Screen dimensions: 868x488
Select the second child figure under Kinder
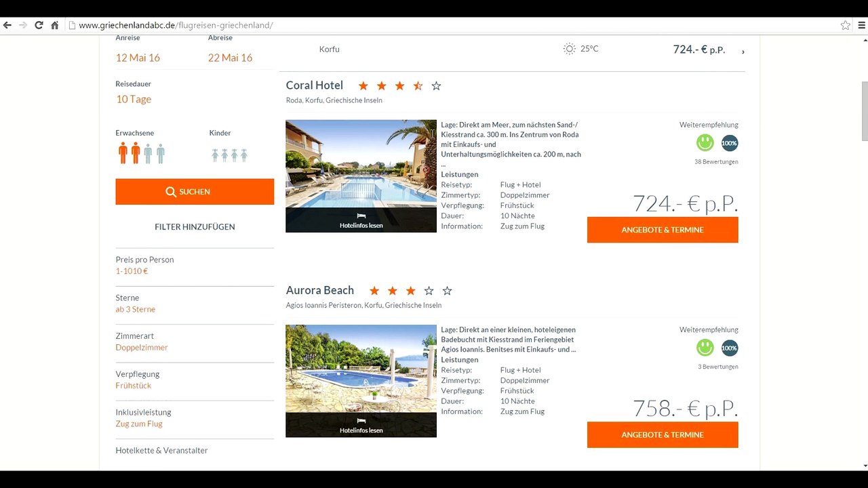coord(224,155)
